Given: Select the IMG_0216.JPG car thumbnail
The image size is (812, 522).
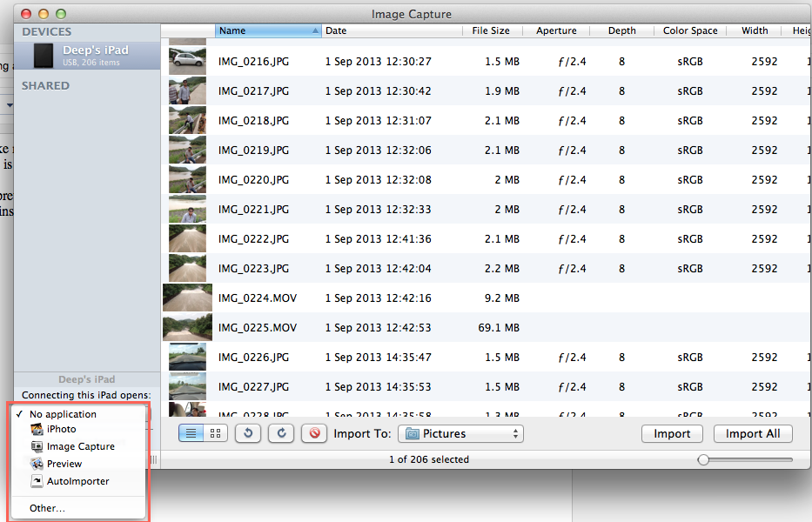Looking at the screenshot, I should coord(187,61).
